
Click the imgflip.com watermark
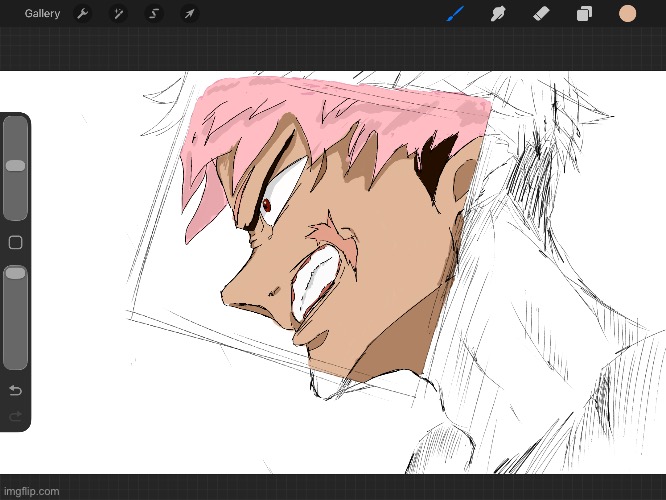coord(30,491)
